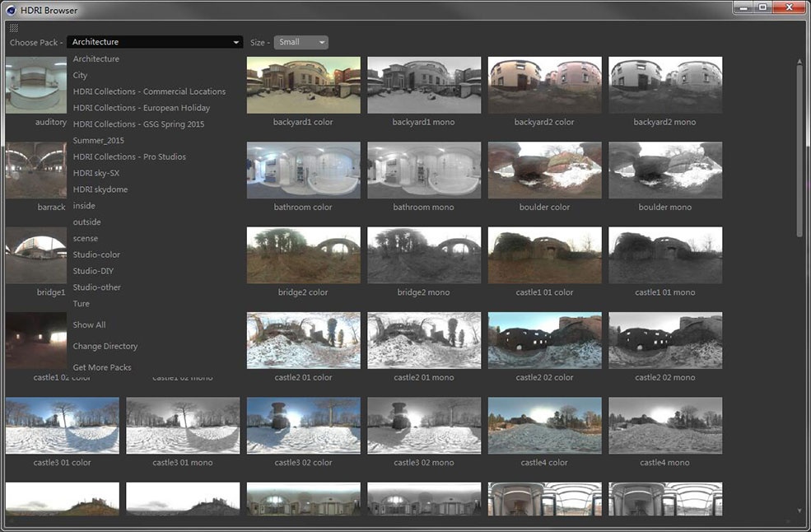Select backyard2 mono thumbnail
Image resolution: width=811 pixels, height=532 pixels.
(665, 85)
